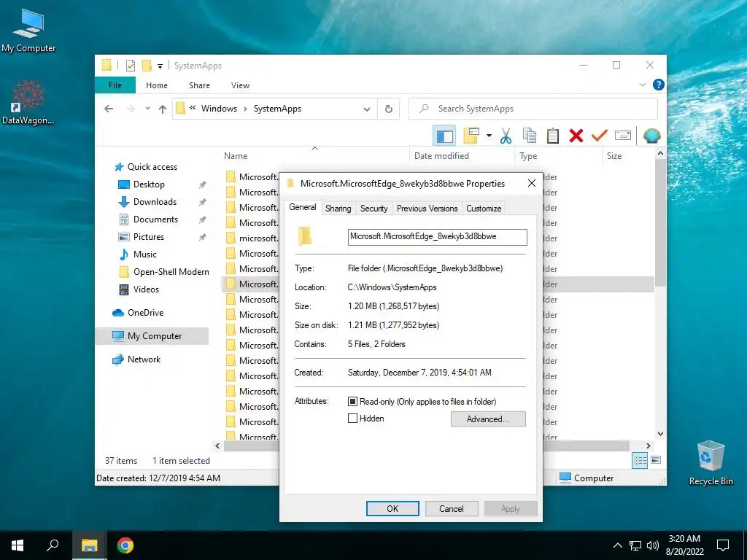Toggle the navigation pane toolbar icon
This screenshot has width=747, height=560.
click(x=444, y=136)
